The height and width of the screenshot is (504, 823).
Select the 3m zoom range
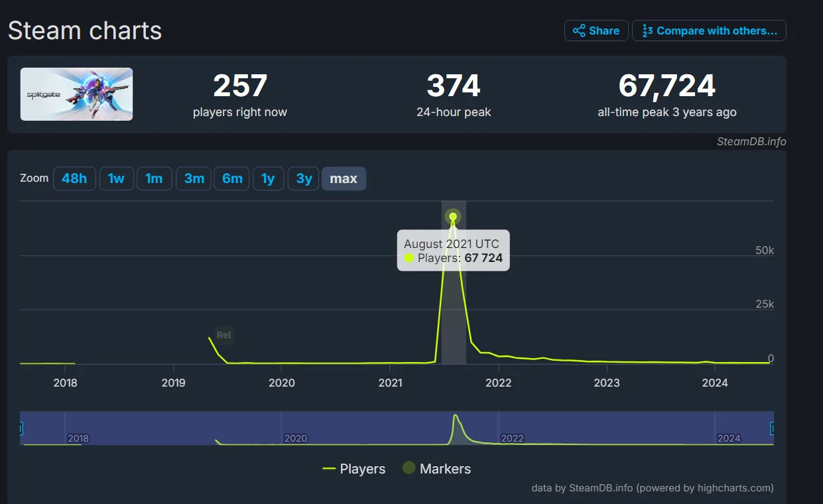coord(194,178)
